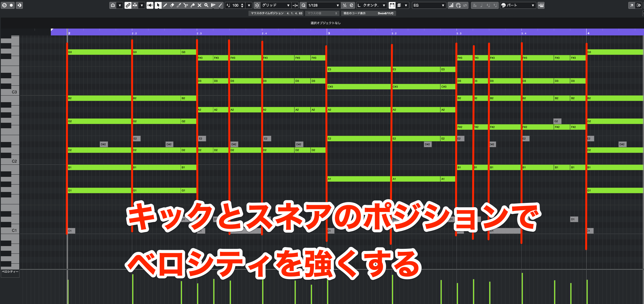Click the insert velocity note icon
The image size is (644, 304).
coord(228,5)
